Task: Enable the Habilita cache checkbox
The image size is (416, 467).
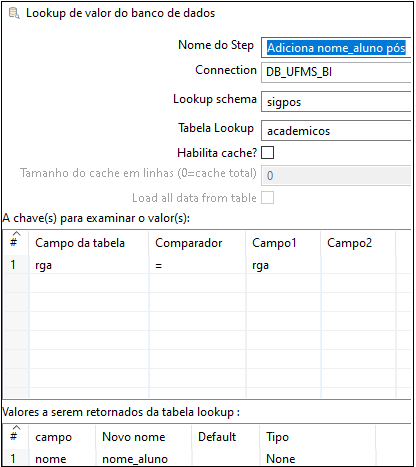Action: point(267,153)
